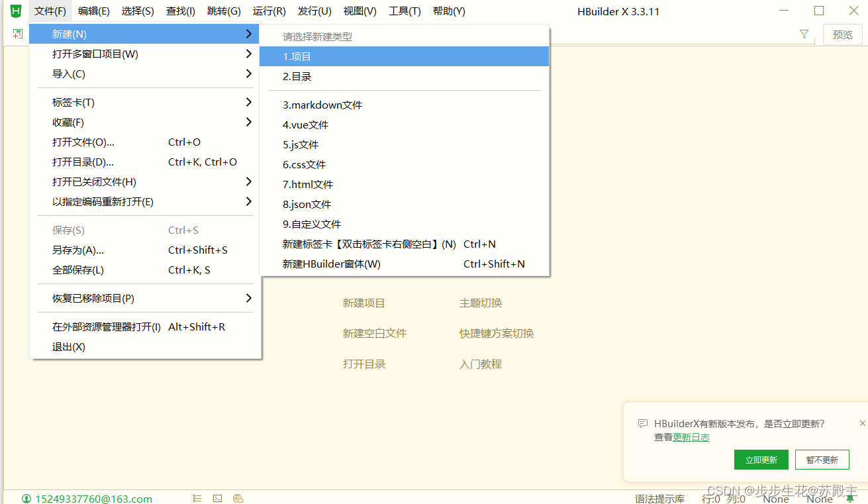
Task: Click the 暂不更新 button
Action: (x=822, y=460)
